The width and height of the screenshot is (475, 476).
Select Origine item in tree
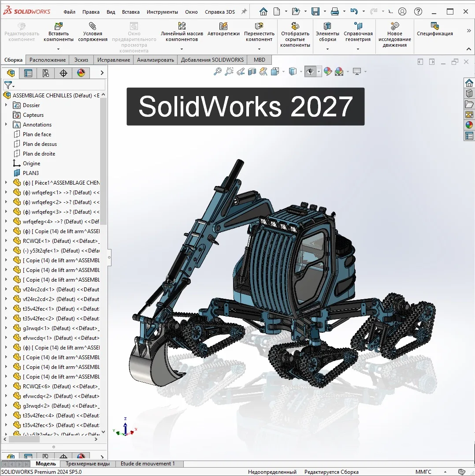coord(32,164)
